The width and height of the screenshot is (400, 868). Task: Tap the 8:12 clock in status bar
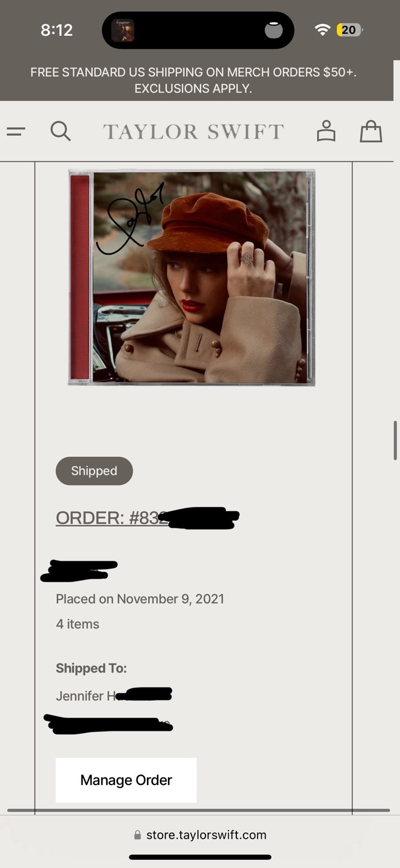(56, 30)
